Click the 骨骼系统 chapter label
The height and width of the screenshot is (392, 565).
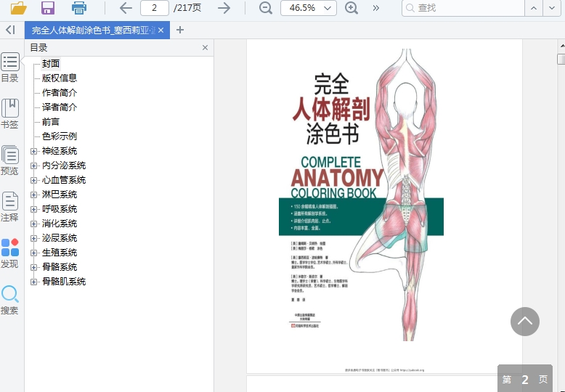click(60, 267)
